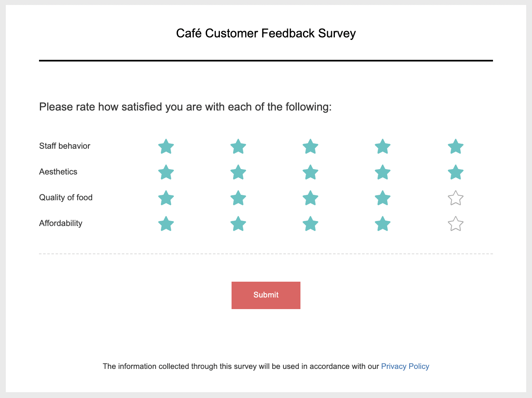Choose second star for Quality of food

tap(238, 198)
